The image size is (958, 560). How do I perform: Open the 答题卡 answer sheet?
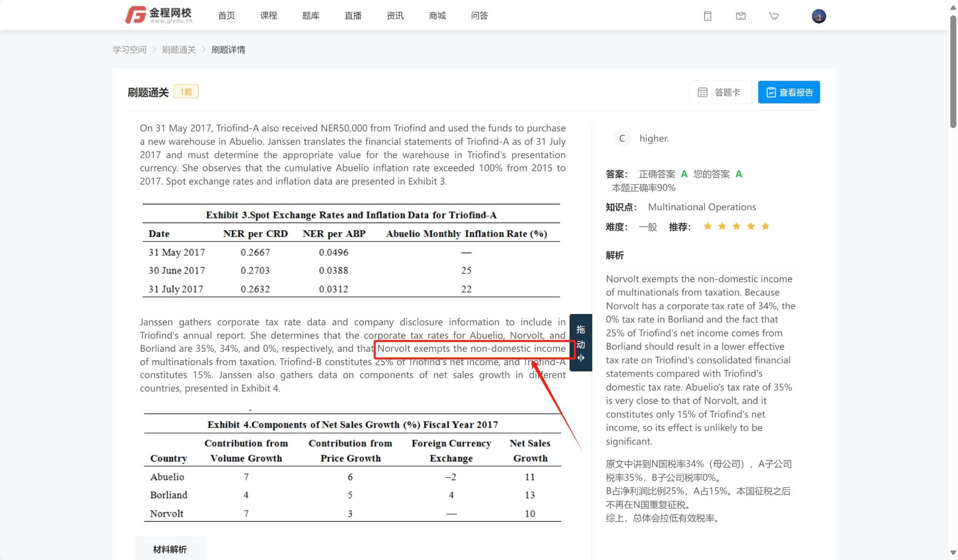(720, 92)
